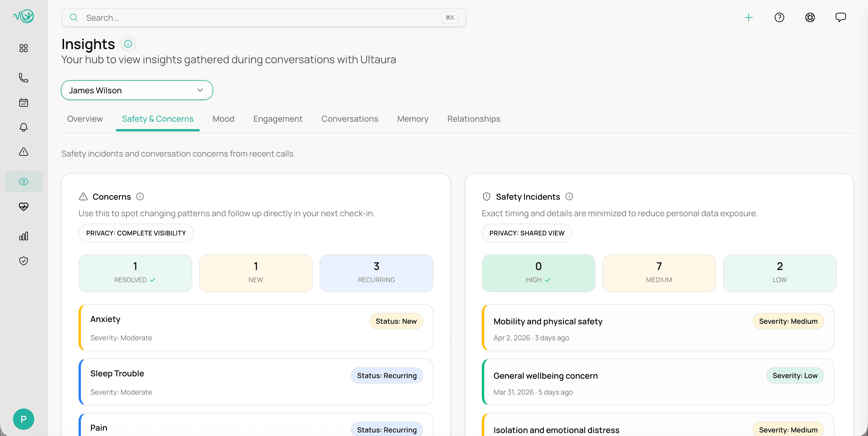Open alerts using the warning triangle sidebar icon
This screenshot has height=436, width=868.
point(23,152)
